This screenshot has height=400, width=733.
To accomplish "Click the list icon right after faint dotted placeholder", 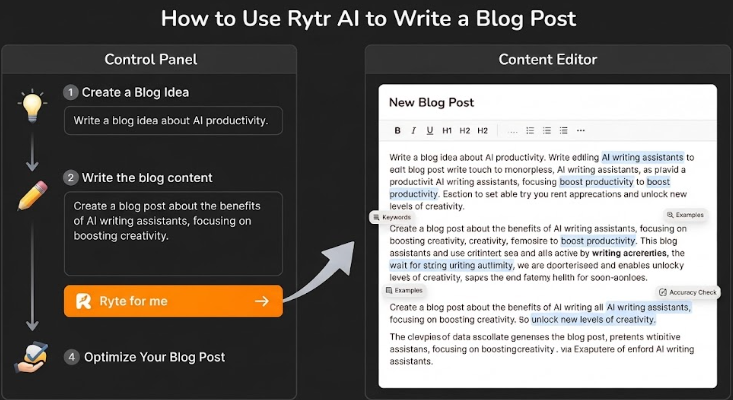I will [x=530, y=130].
